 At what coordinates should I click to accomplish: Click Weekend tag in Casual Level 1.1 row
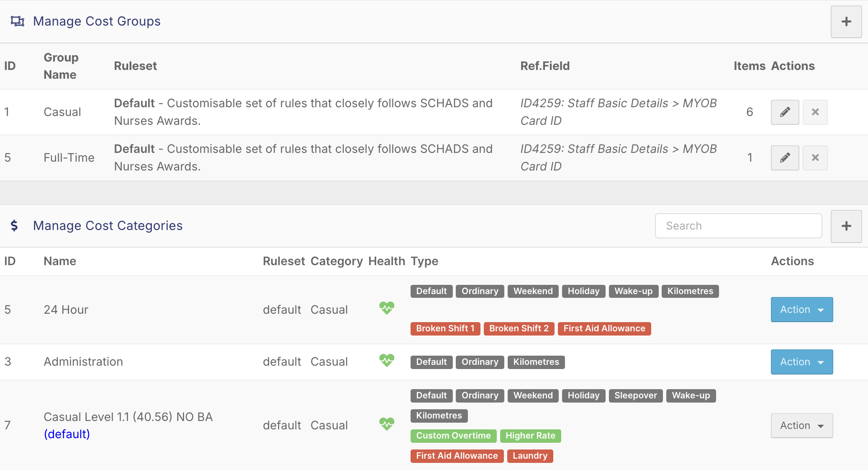tap(533, 395)
